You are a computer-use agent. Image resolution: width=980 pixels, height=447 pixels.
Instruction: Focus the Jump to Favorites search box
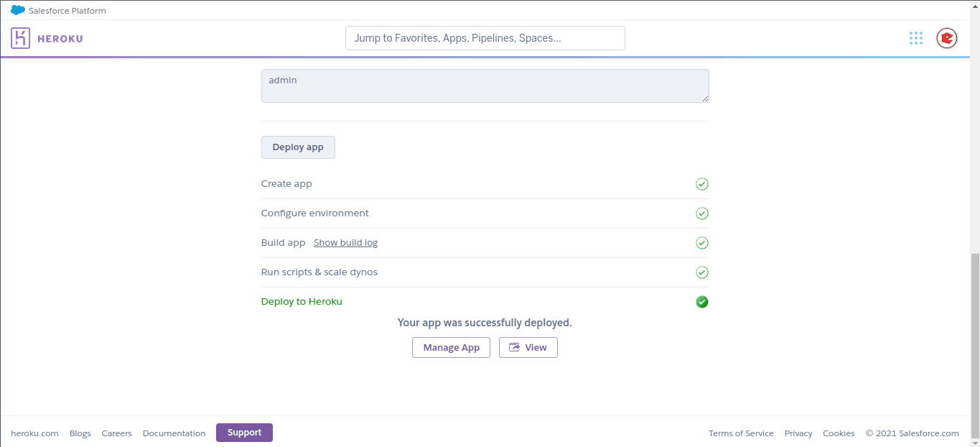[x=485, y=38]
